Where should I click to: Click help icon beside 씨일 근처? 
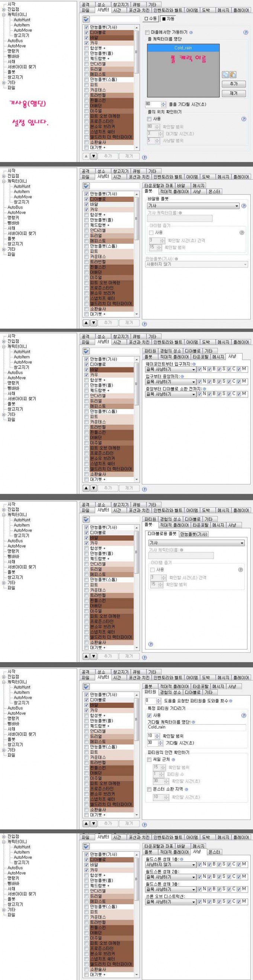coord(173,759)
